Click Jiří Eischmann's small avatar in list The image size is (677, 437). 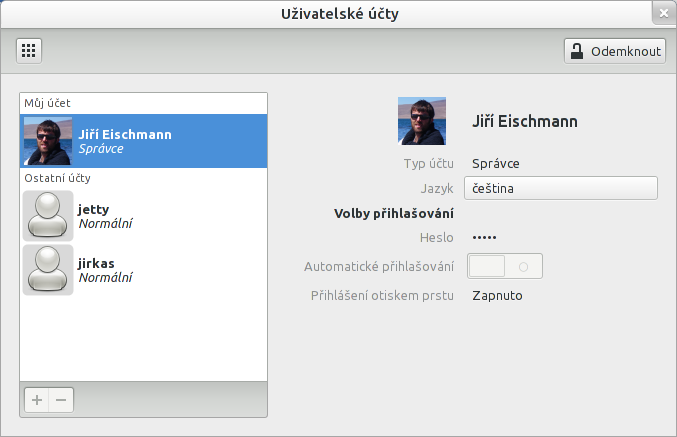tap(47, 141)
